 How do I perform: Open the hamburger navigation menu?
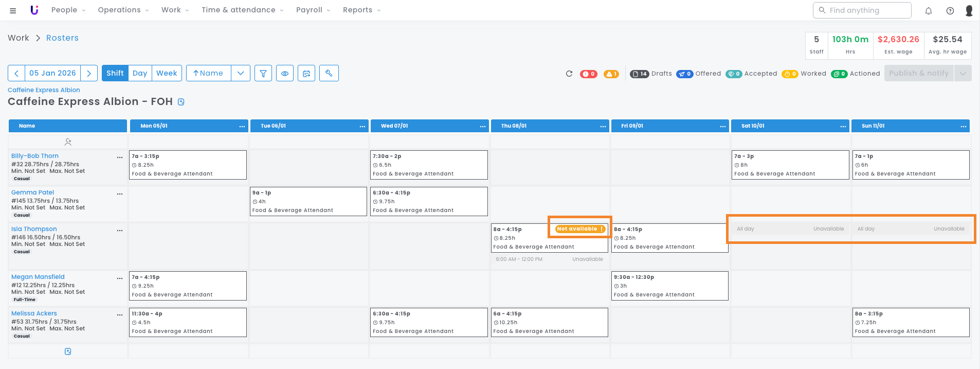click(x=13, y=10)
